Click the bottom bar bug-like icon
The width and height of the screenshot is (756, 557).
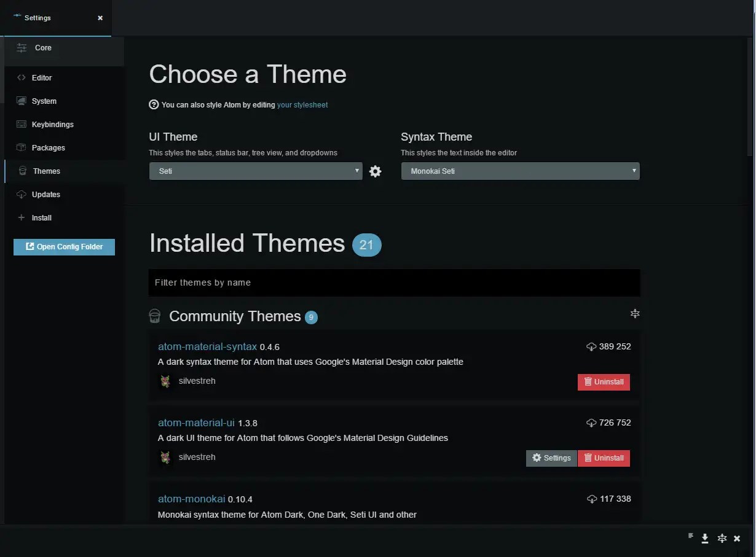722,539
